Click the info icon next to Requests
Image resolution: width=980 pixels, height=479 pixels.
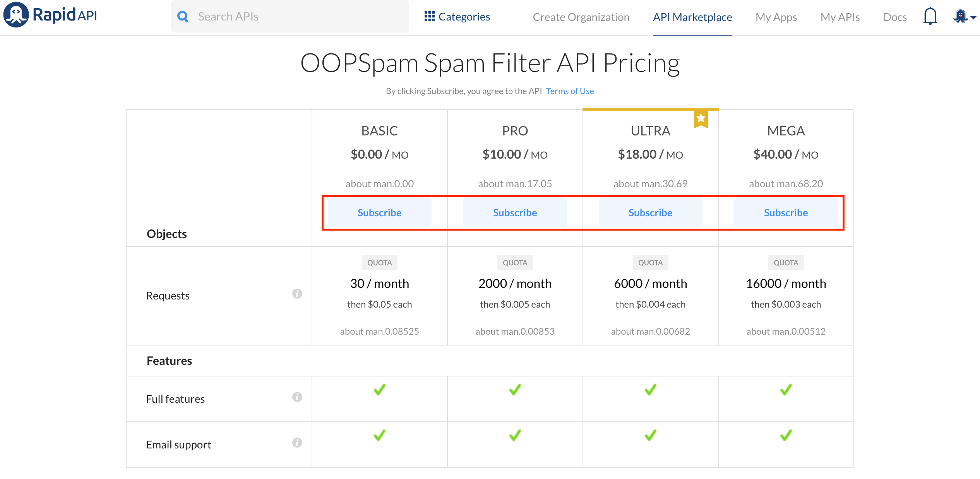coord(297,294)
